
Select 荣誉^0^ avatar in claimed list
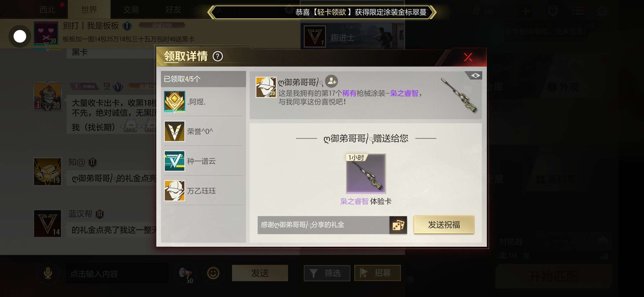pyautogui.click(x=174, y=131)
